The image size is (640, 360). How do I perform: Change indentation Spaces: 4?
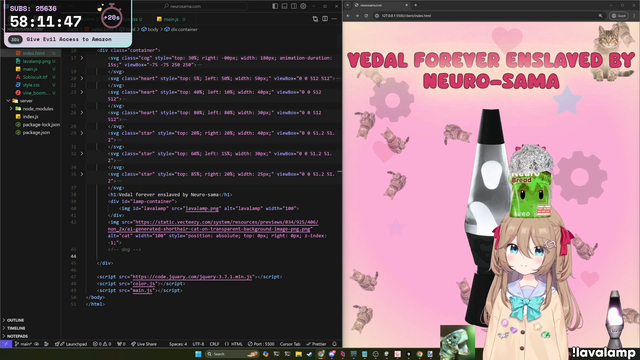click(x=178, y=344)
